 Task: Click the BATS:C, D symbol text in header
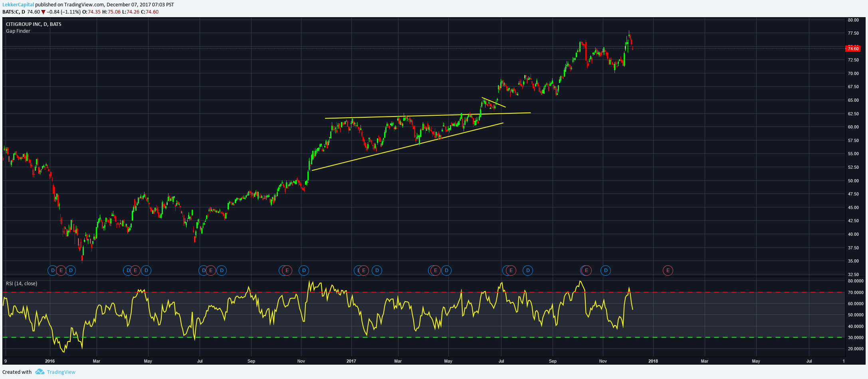click(14, 12)
